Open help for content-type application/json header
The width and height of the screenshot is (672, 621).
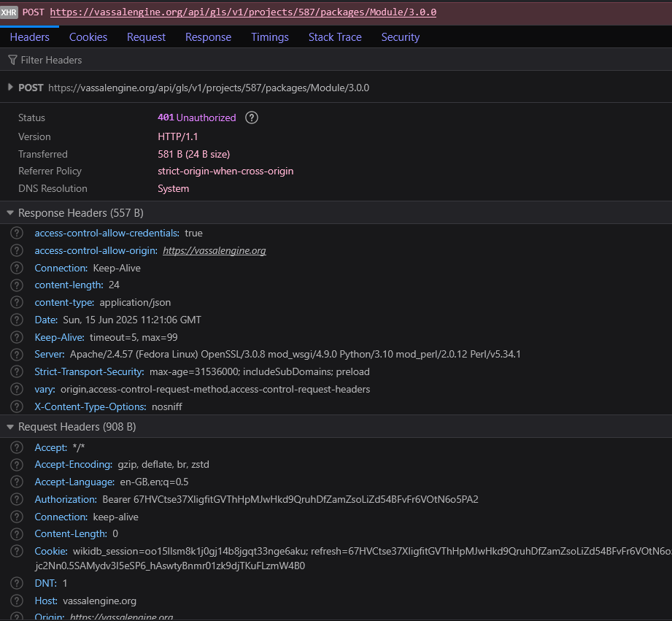coord(17,302)
